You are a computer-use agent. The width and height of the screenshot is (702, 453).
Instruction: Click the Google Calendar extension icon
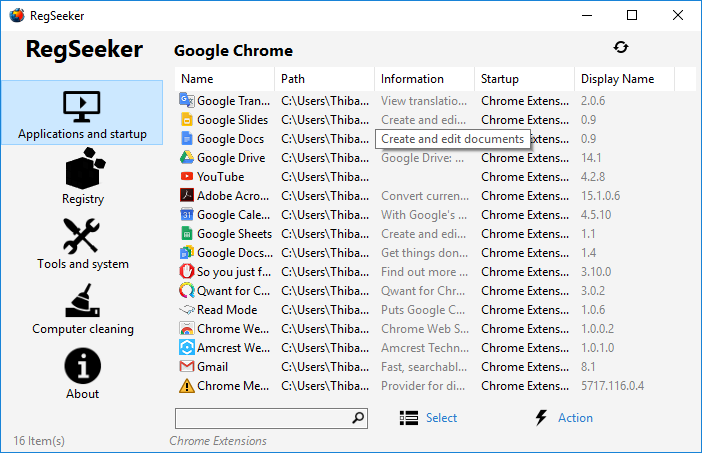click(187, 215)
